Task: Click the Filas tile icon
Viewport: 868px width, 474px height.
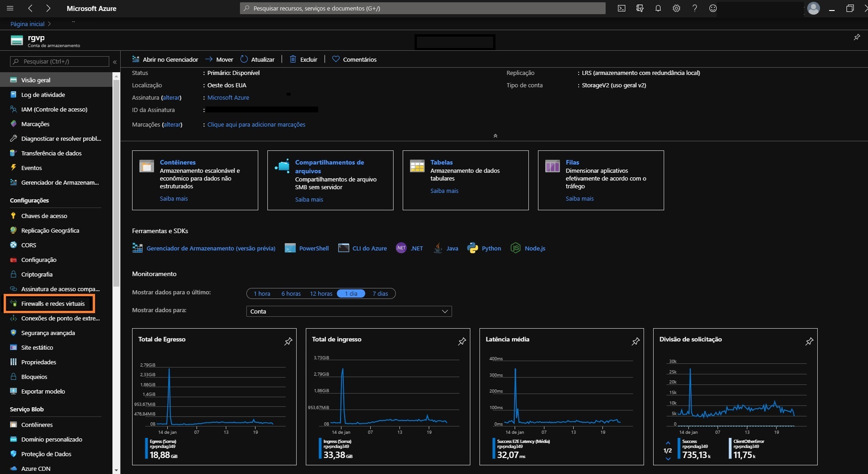Action: 553,166
